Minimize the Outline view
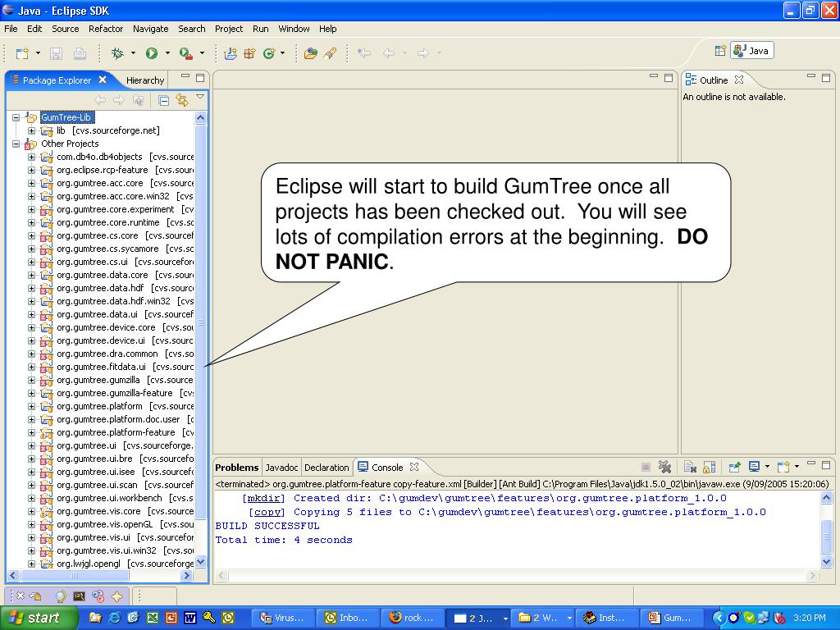This screenshot has width=840, height=630. [811, 76]
